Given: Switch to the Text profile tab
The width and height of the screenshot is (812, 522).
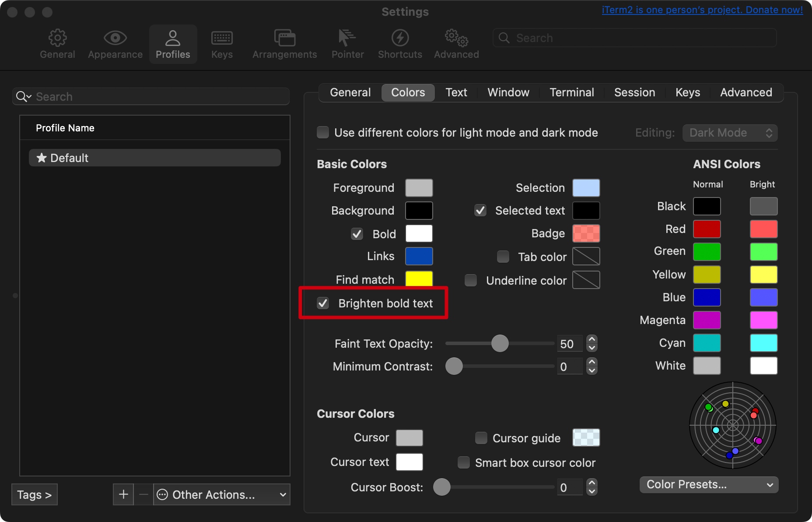Looking at the screenshot, I should pyautogui.click(x=456, y=92).
